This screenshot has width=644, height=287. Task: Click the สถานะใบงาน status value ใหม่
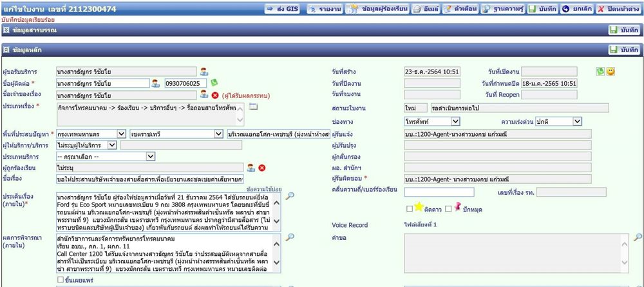pyautogui.click(x=415, y=108)
